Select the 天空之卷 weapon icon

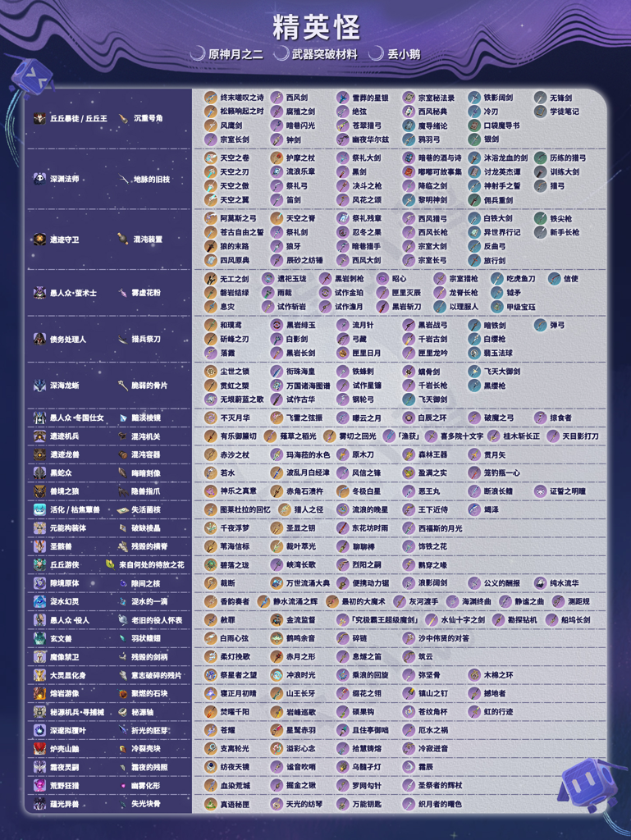pyautogui.click(x=211, y=158)
